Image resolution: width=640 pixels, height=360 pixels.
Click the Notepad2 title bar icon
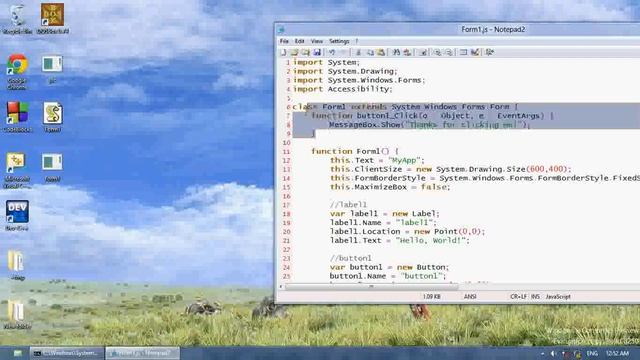281,30
